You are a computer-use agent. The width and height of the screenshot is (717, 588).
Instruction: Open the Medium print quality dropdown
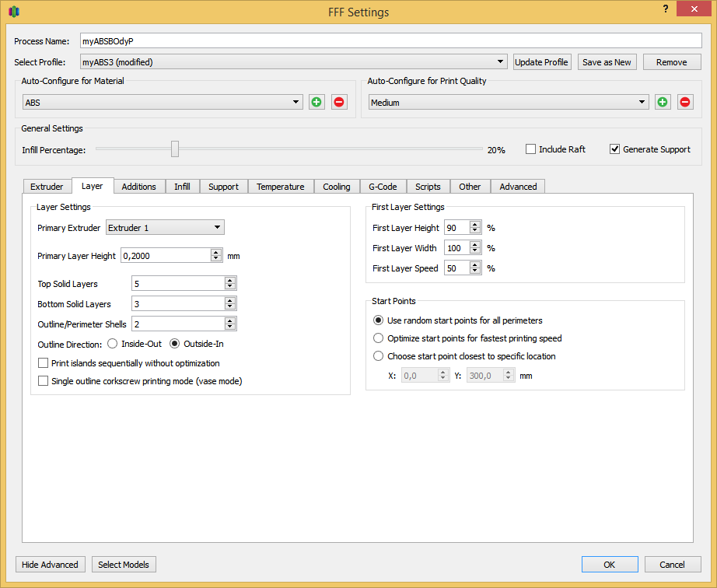point(509,102)
